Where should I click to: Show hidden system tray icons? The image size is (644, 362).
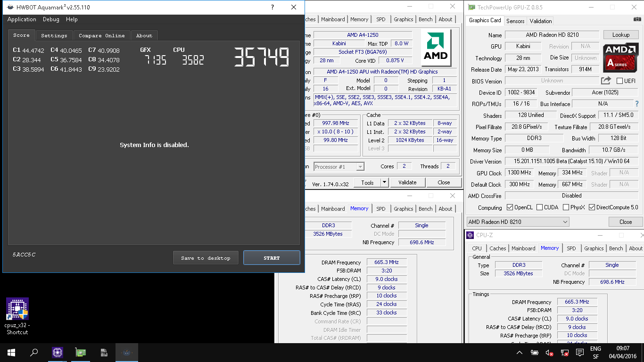pyautogui.click(x=520, y=353)
